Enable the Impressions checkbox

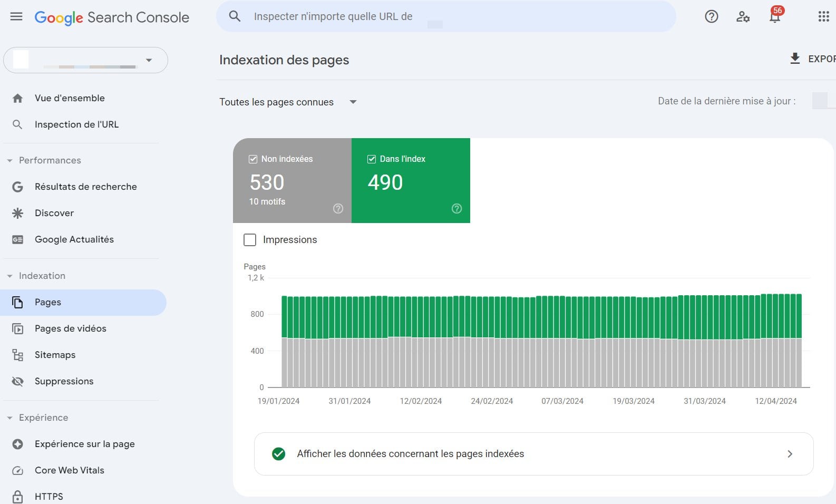[250, 240]
